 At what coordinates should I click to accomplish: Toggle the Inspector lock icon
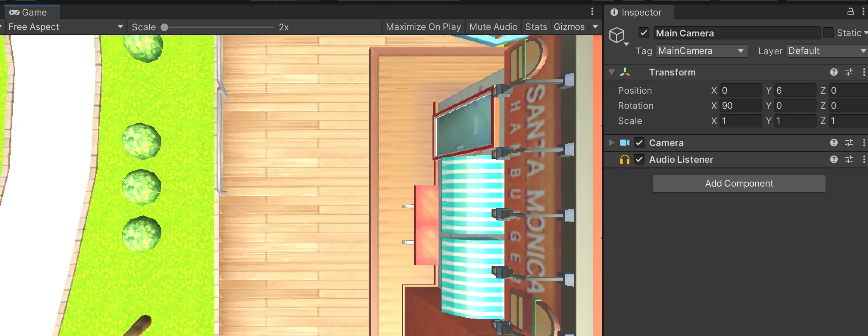click(851, 11)
